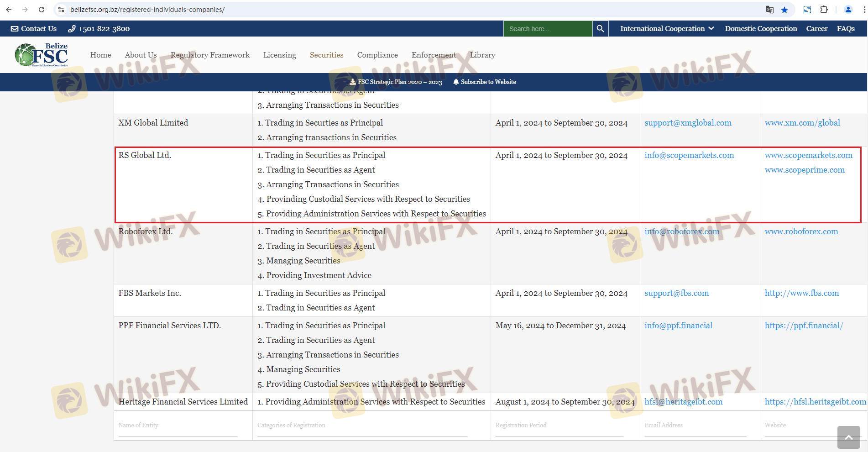Click the browser back arrow
The width and height of the screenshot is (868, 452).
point(9,10)
